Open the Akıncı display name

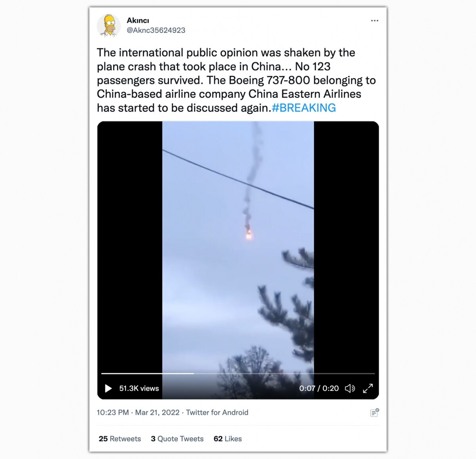coord(138,20)
